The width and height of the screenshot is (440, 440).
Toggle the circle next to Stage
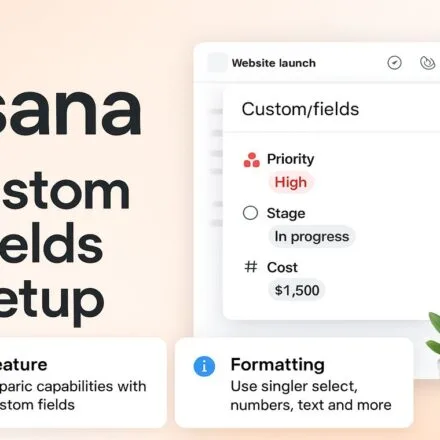[x=250, y=213]
